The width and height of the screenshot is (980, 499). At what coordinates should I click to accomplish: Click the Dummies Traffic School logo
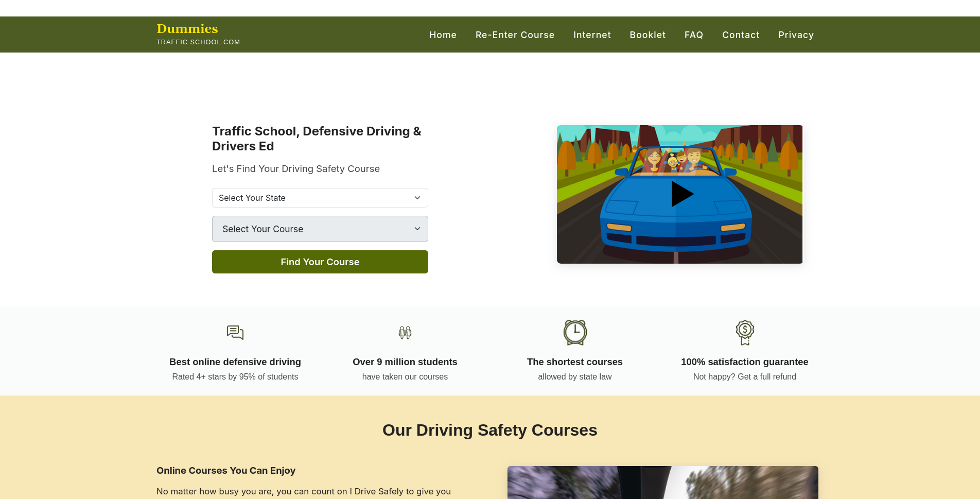[198, 35]
